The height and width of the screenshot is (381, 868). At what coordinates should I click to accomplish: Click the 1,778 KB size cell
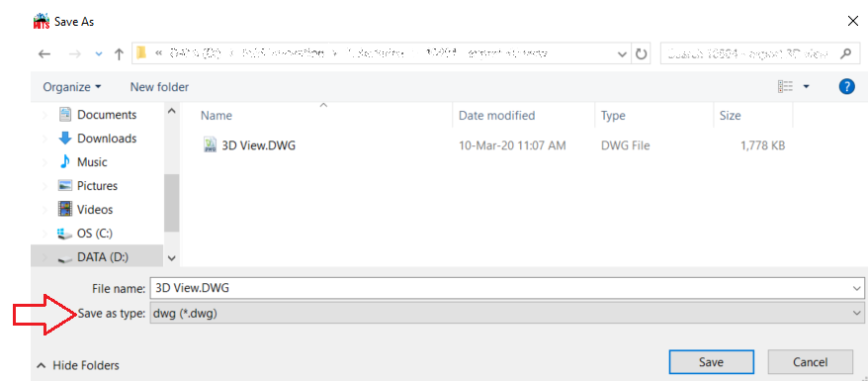tap(762, 145)
